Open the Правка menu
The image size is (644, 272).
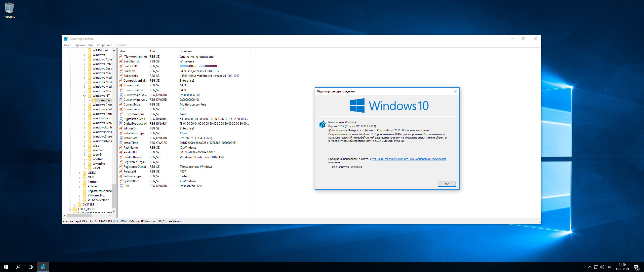79,45
